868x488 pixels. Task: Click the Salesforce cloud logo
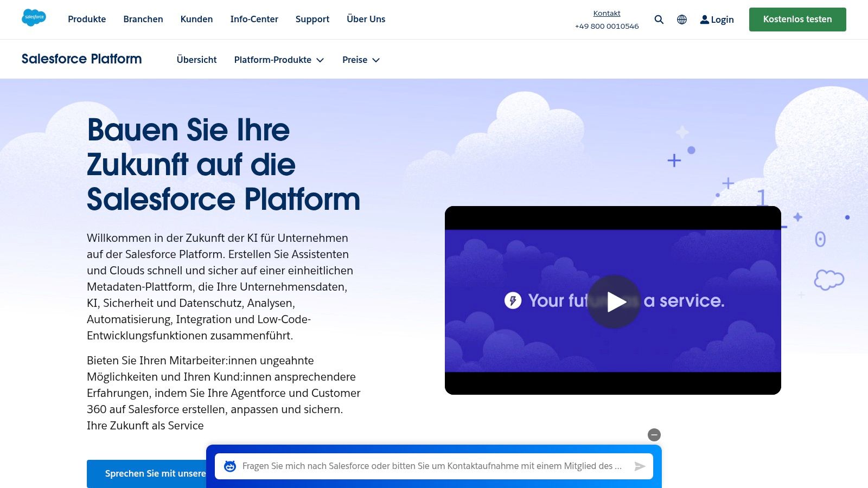click(x=34, y=18)
